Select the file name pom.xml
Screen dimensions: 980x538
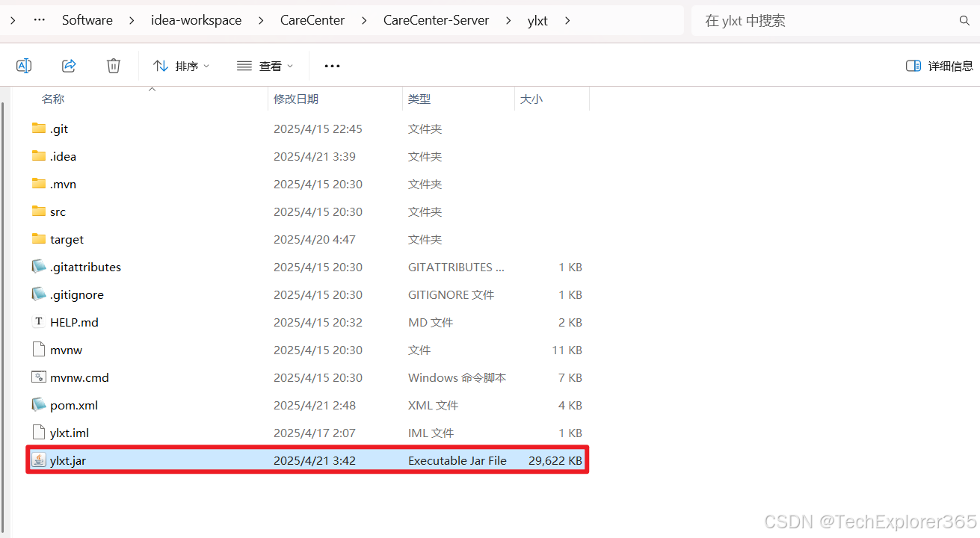point(74,405)
